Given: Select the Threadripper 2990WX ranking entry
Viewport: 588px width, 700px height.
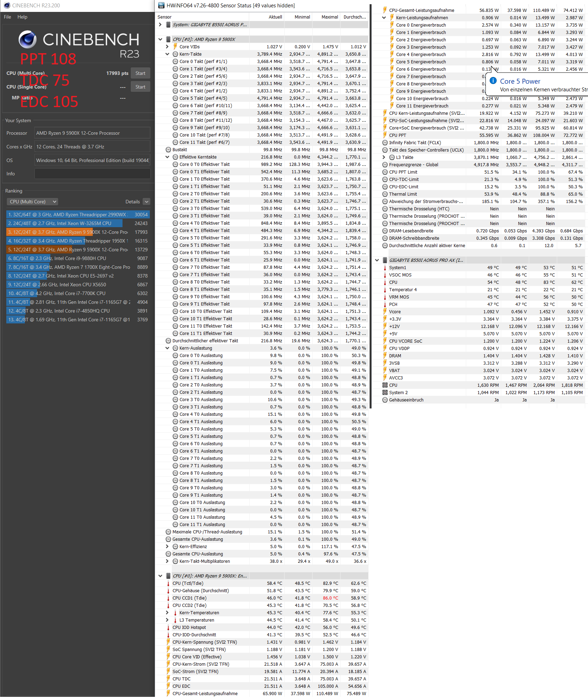Looking at the screenshot, I should click(x=78, y=215).
